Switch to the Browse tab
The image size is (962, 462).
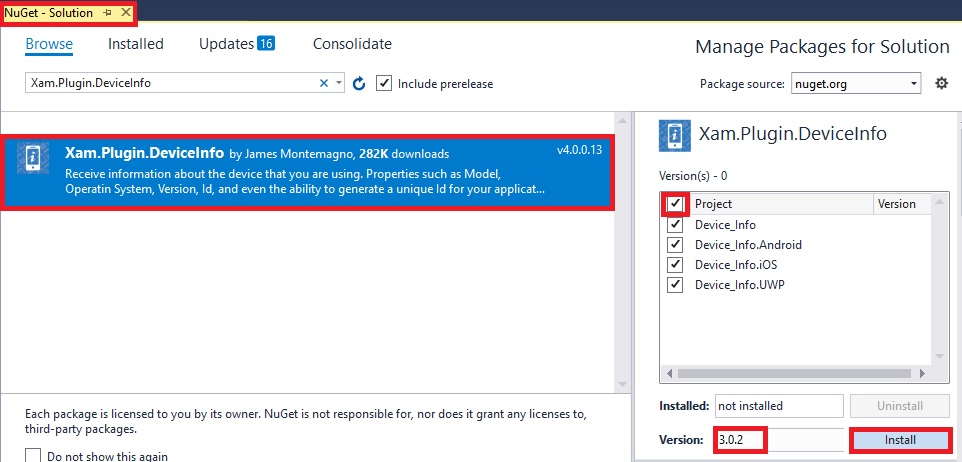(49, 44)
